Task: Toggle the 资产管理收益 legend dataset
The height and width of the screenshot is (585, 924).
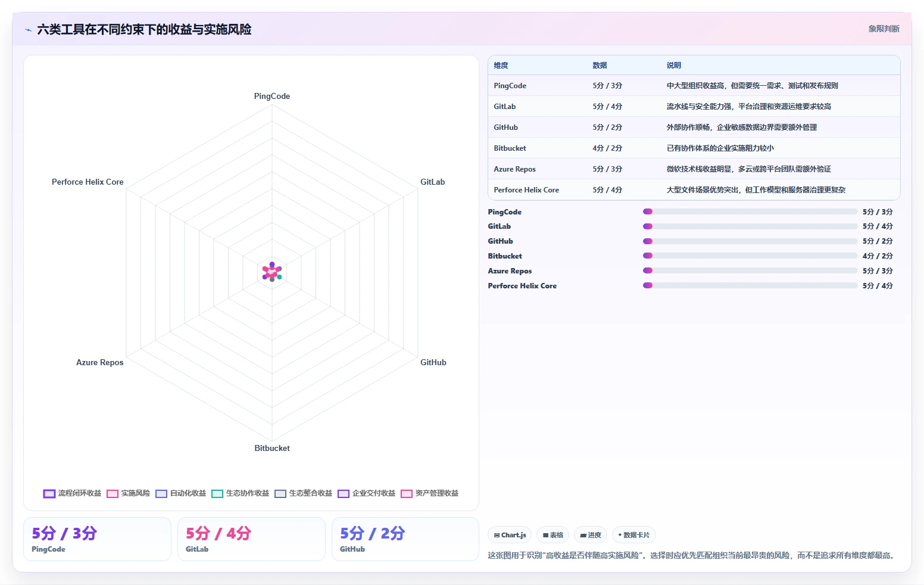Action: [x=429, y=493]
